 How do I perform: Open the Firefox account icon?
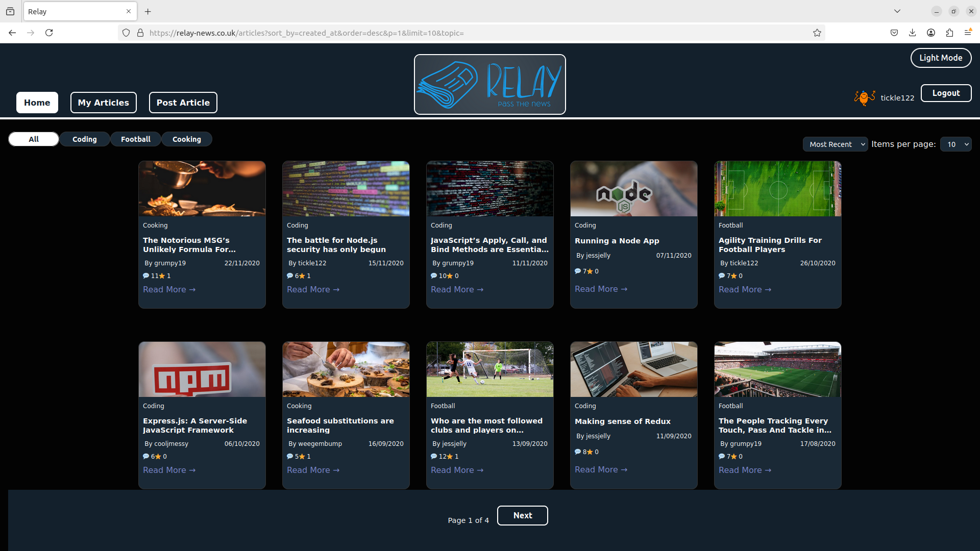pyautogui.click(x=931, y=33)
